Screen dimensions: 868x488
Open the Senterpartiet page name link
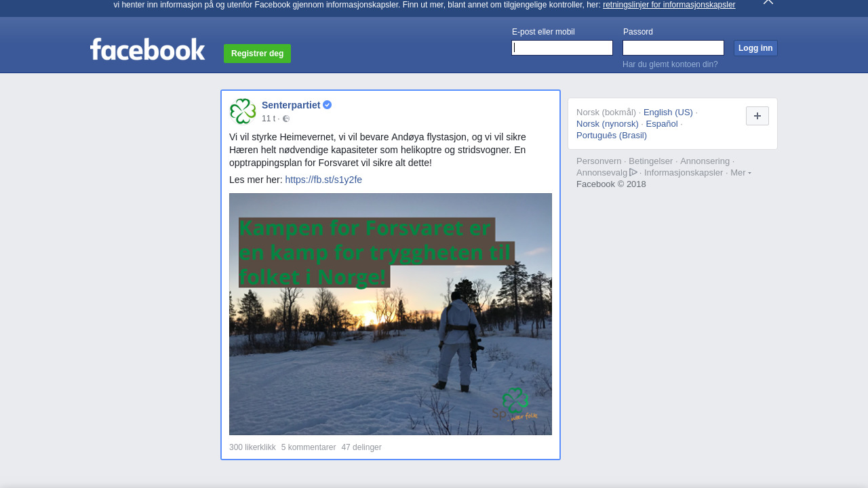click(291, 105)
